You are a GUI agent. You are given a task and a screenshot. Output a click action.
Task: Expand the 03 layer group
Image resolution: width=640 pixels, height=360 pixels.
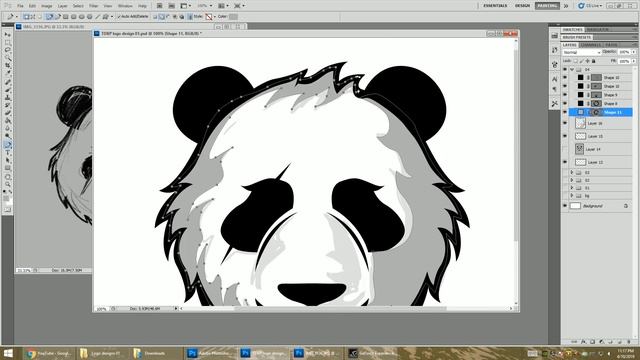pos(572,172)
